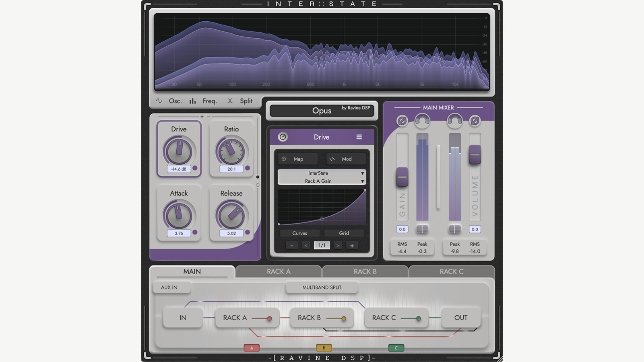Edit the Release value field 5.02
644x362 pixels.
[x=231, y=233]
